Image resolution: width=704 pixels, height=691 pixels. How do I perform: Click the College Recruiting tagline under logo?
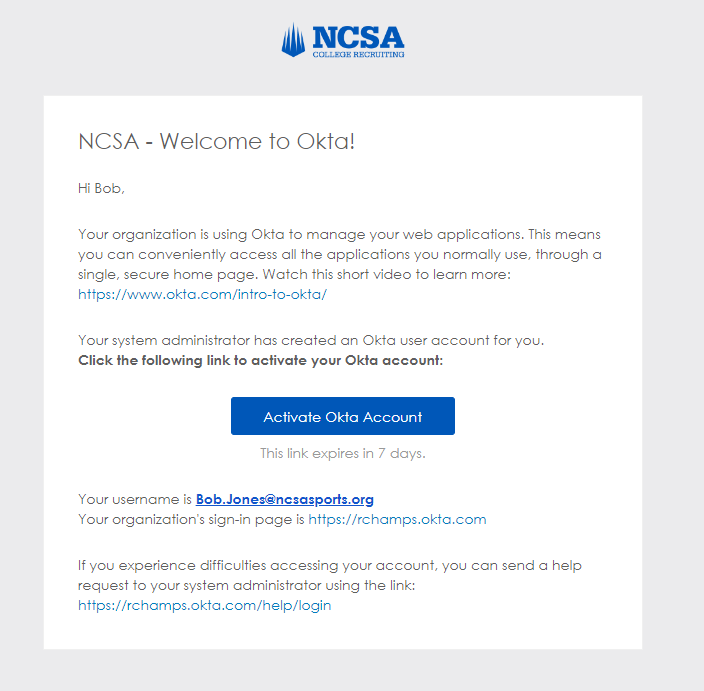coord(358,54)
